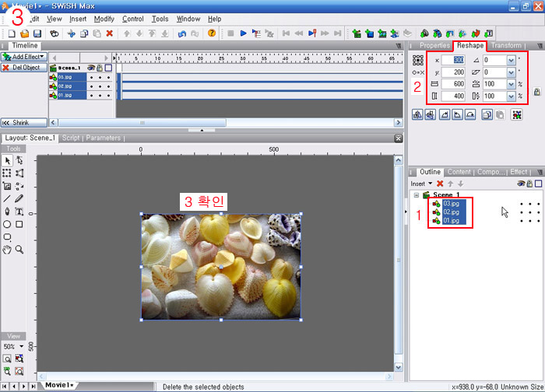Select the Reshape (node edit) tool

[19, 160]
